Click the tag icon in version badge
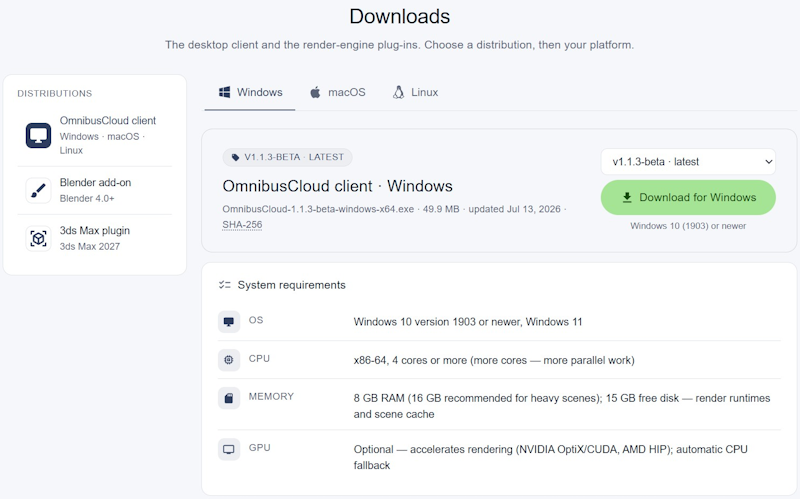 coord(235,157)
